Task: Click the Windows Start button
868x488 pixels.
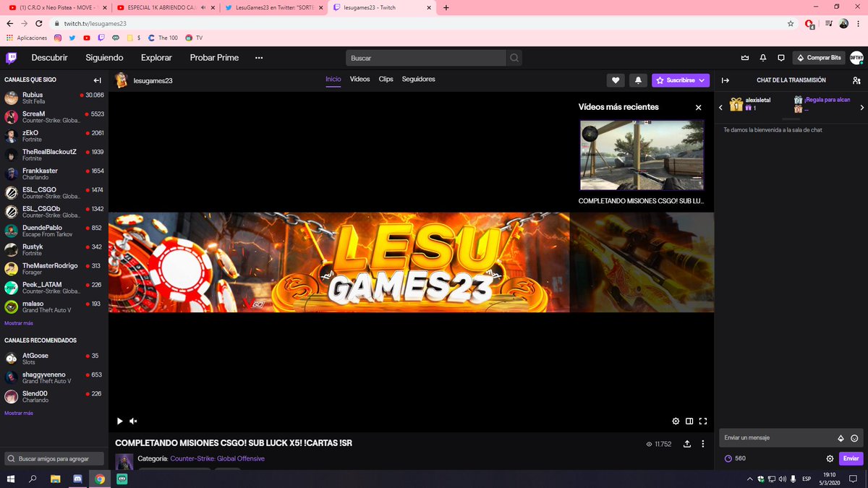Action: coord(12,479)
